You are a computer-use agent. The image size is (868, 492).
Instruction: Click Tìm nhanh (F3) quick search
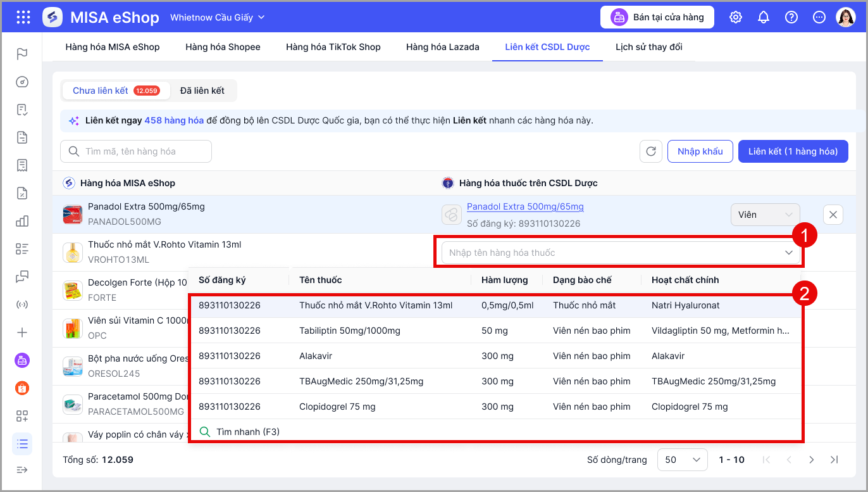[x=247, y=432]
